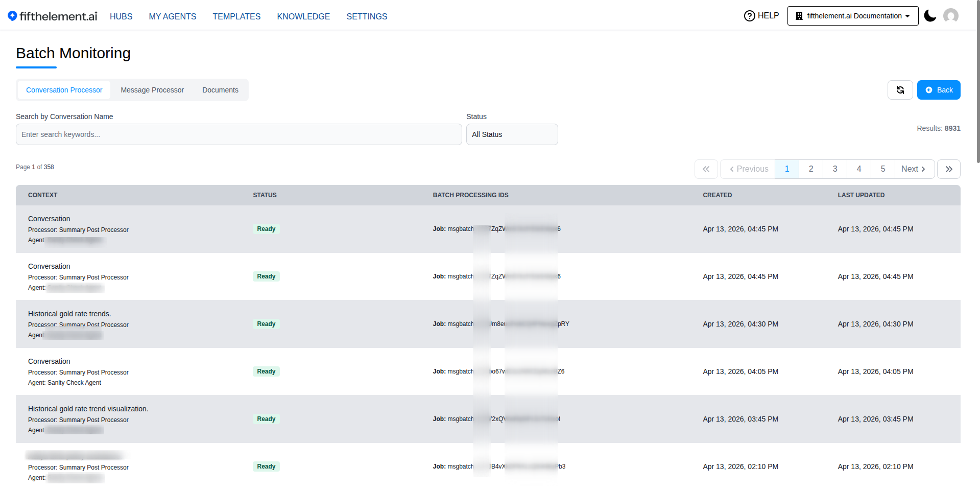This screenshot has height=490, width=980.
Task: Click the Previous page button
Action: tap(748, 169)
